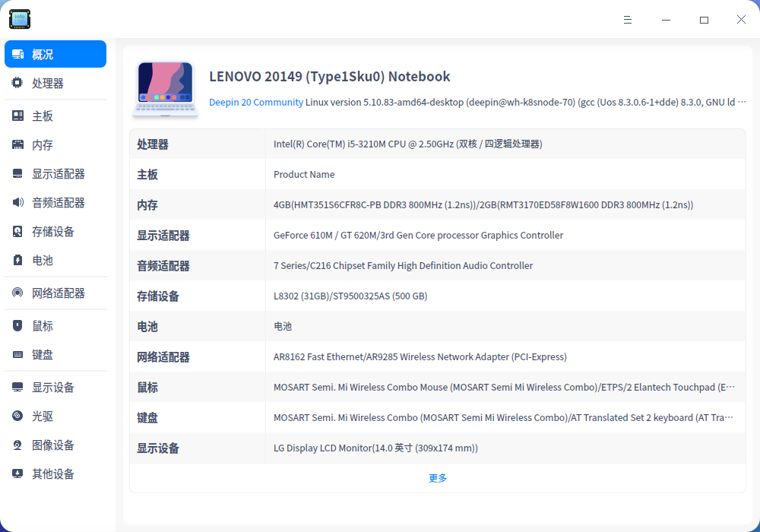Open the 其他设备 (Other Devices) section
This screenshot has height=532, width=760.
point(43,473)
